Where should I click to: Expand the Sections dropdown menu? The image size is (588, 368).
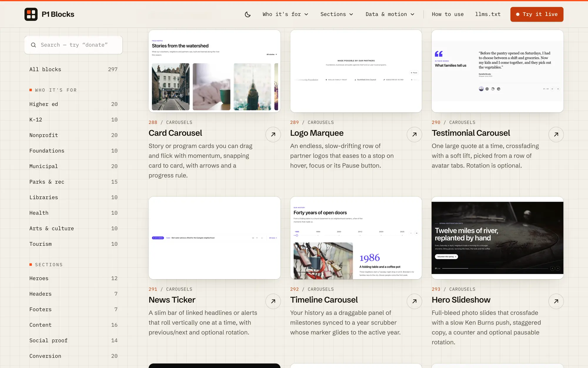coord(337,14)
